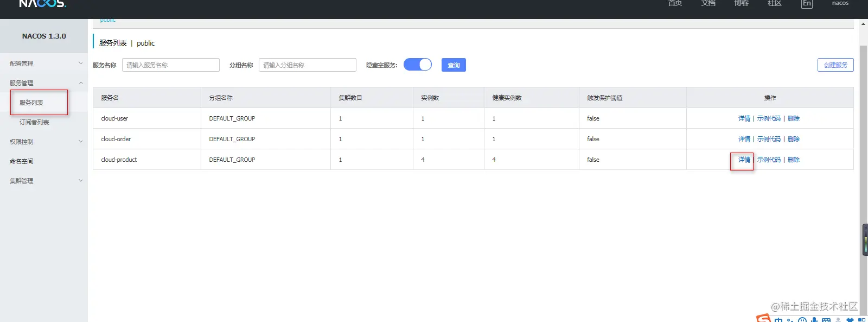Image resolution: width=868 pixels, height=322 pixels.
Task: Toggle the 中 Chinese input mode icon
Action: click(778, 320)
